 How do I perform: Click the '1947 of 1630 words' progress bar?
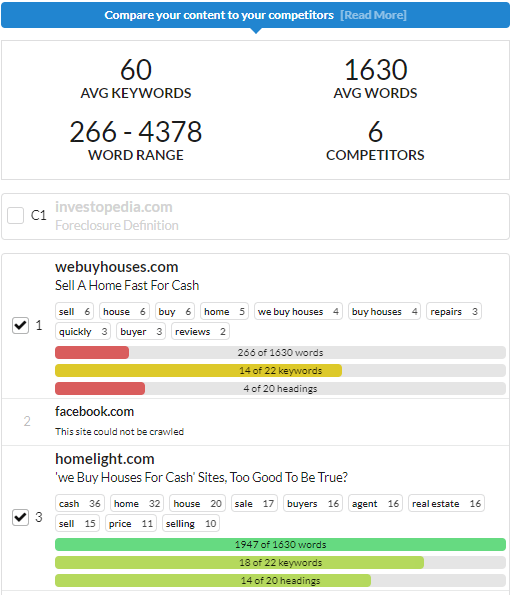click(x=280, y=545)
